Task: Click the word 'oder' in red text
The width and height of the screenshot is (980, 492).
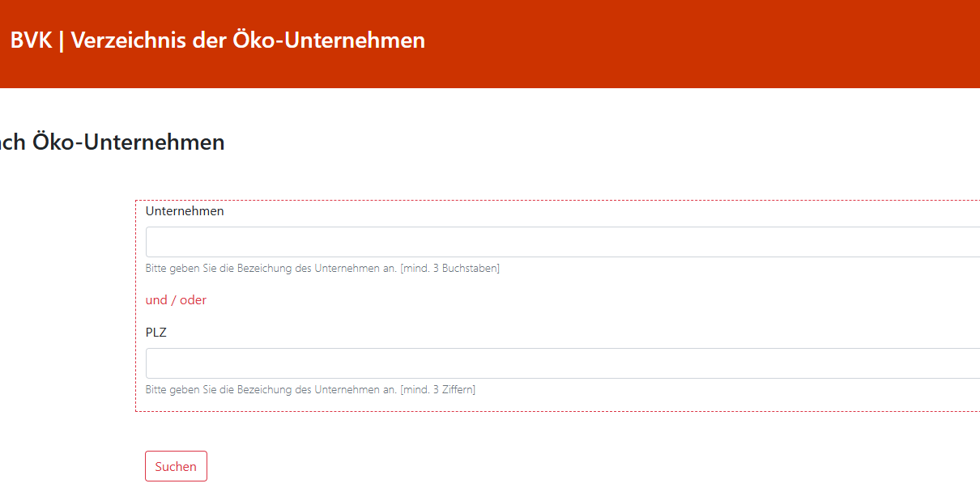Action: pos(193,300)
